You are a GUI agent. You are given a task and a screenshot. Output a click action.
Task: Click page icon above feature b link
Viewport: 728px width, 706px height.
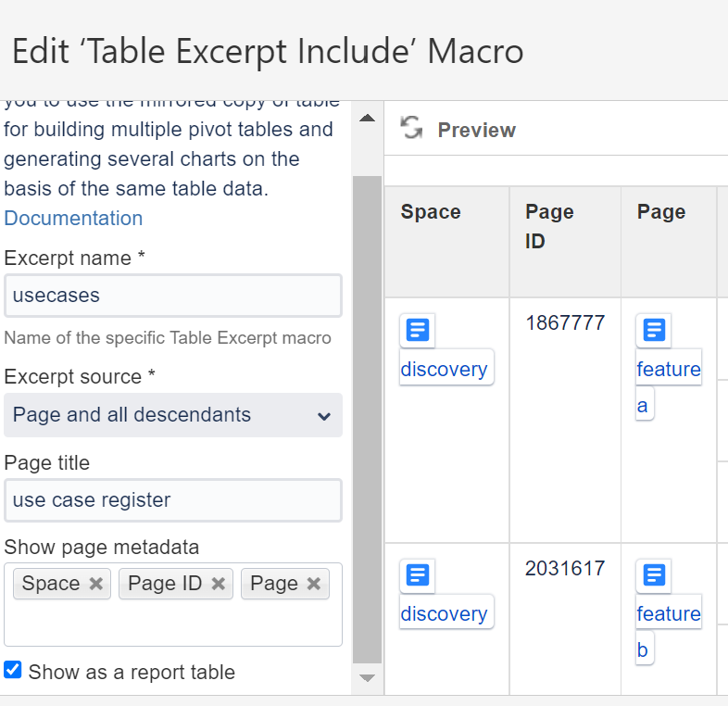(x=654, y=575)
